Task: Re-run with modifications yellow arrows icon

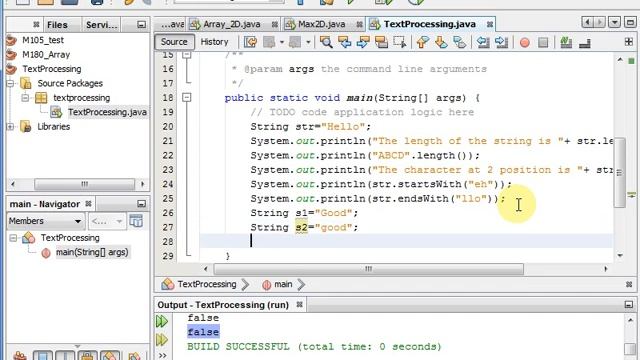Action: [x=162, y=340]
